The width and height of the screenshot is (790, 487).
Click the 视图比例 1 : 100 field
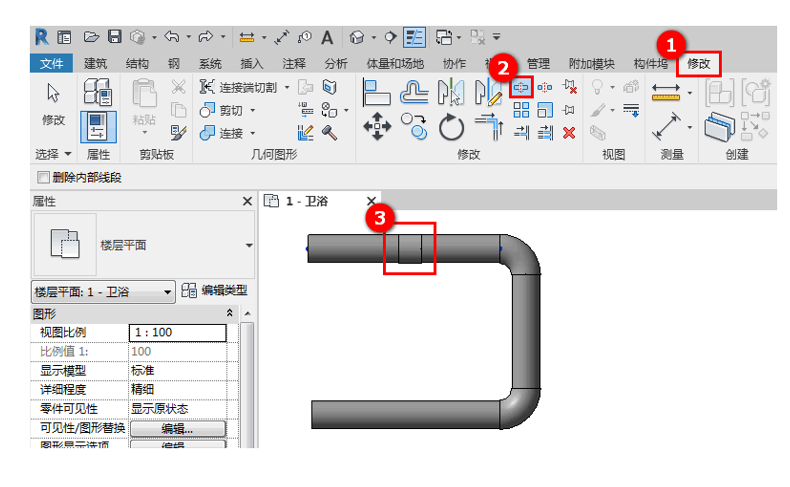177,333
